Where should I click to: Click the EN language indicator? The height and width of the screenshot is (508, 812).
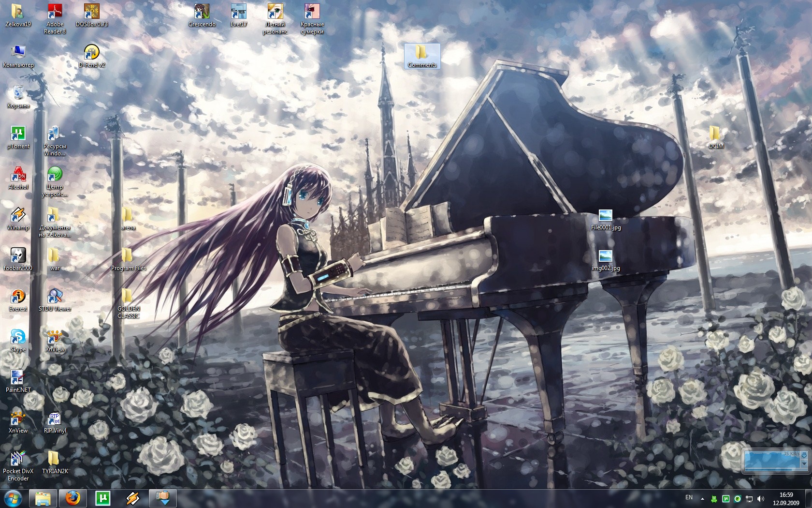click(x=689, y=497)
